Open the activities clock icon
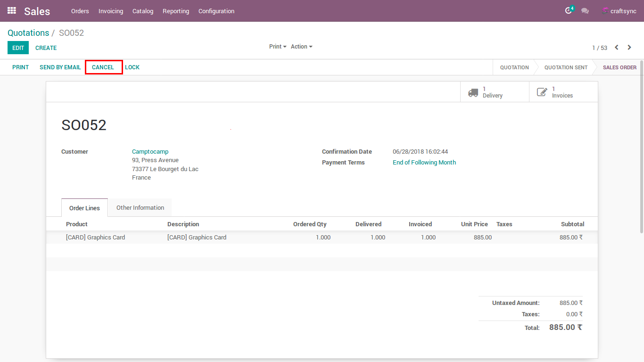Screen dimensions: 644x362 569,11
